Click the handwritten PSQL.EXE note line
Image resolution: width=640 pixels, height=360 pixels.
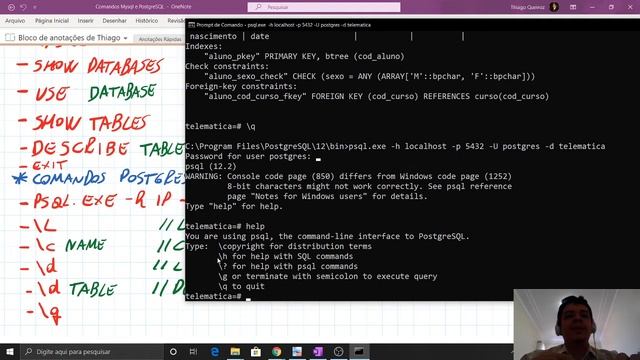(103, 200)
